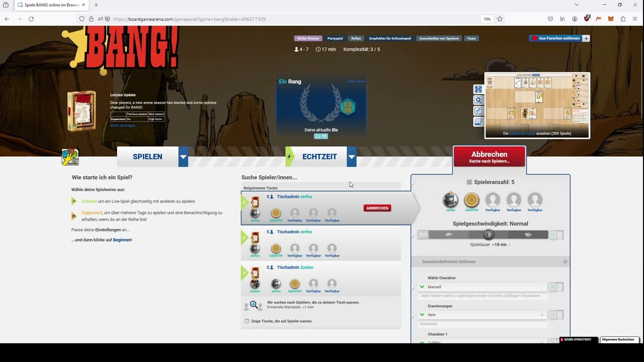Open the extensions puzzle-piece icon
Viewport: 644px width, 362px height.
[x=623, y=19]
